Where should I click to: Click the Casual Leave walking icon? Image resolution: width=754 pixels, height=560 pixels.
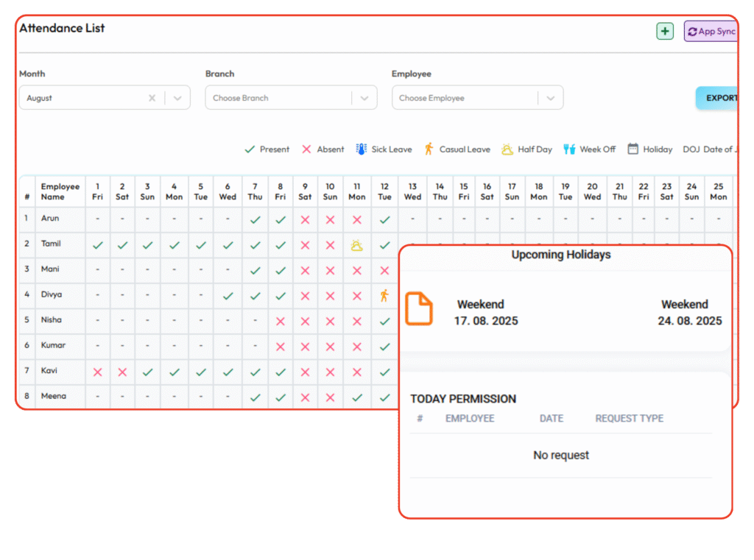429,149
